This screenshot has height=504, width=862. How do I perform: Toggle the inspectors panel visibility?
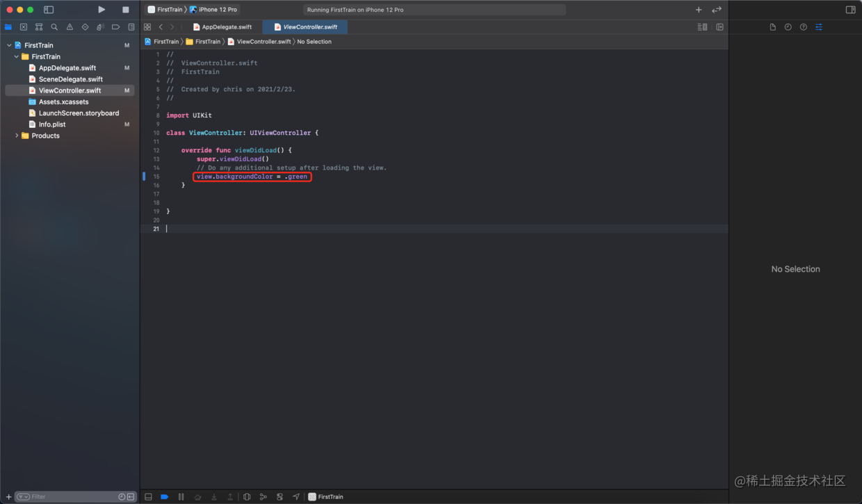point(850,10)
